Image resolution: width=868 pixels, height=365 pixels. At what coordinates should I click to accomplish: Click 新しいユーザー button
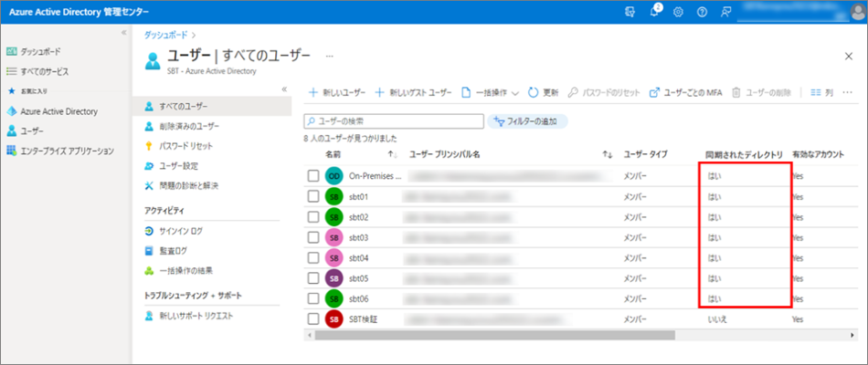coord(336,93)
